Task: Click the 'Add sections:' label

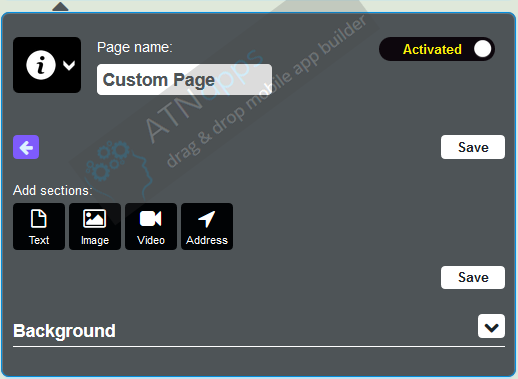Action: [x=53, y=191]
